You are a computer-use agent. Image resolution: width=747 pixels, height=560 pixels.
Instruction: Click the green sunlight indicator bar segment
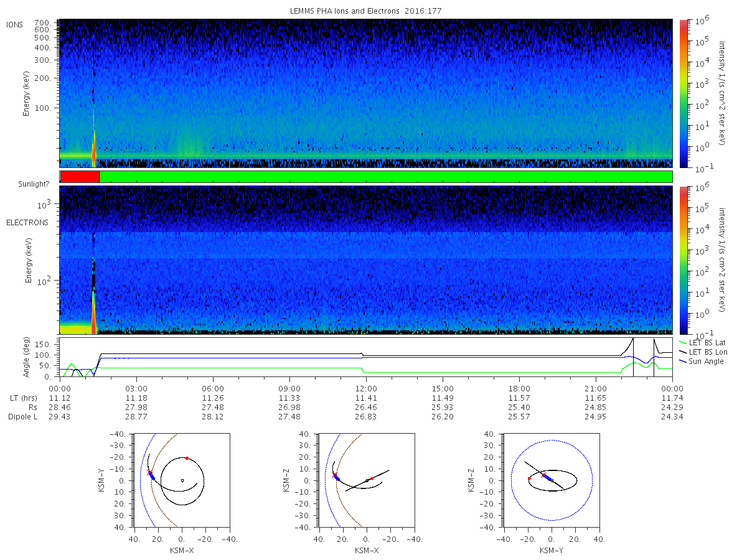pos(386,177)
